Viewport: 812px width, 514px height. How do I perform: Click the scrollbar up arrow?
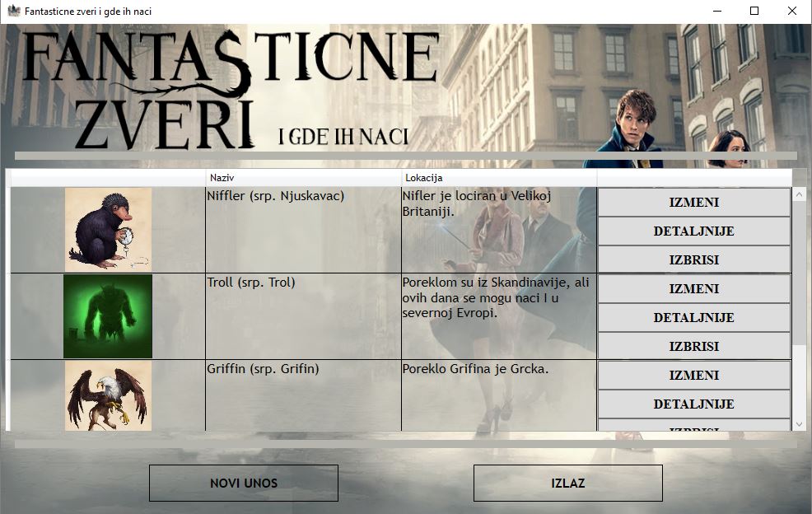pyautogui.click(x=798, y=194)
